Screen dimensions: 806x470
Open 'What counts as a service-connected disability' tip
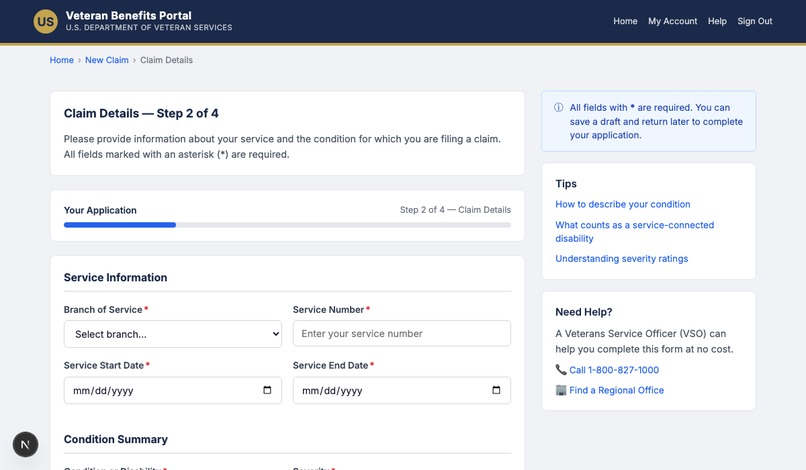pos(634,231)
